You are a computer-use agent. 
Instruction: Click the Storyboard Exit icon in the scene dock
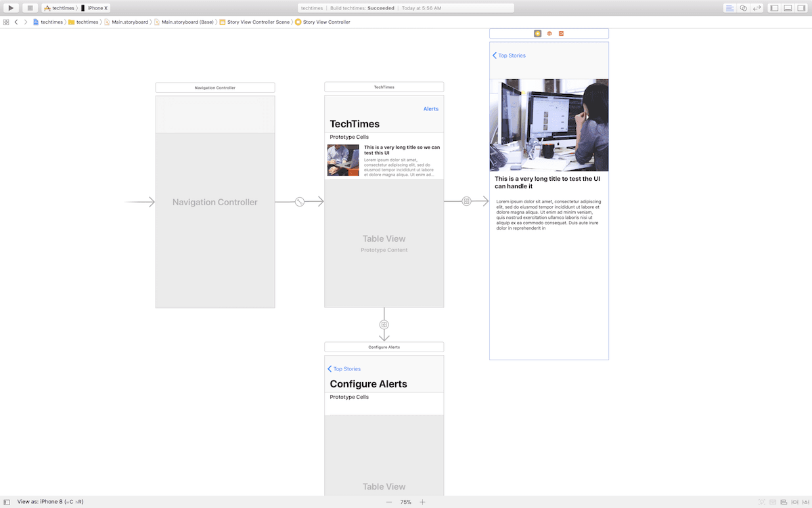(561, 33)
